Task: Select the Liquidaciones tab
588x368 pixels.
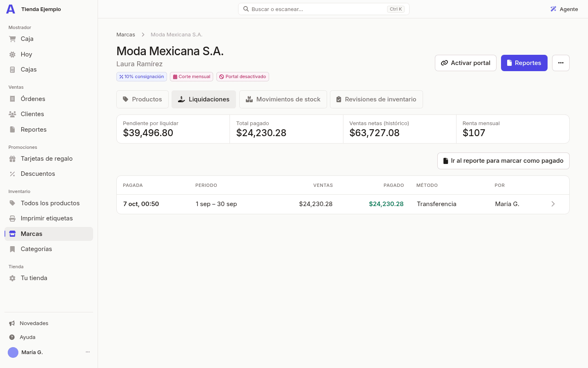Action: 204,99
